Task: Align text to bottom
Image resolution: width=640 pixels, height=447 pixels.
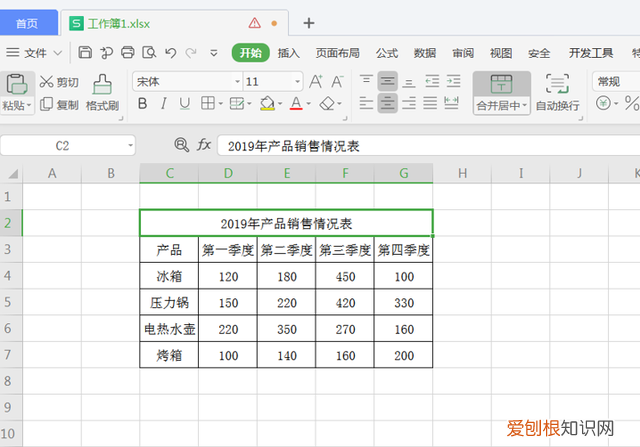Action: click(409, 82)
